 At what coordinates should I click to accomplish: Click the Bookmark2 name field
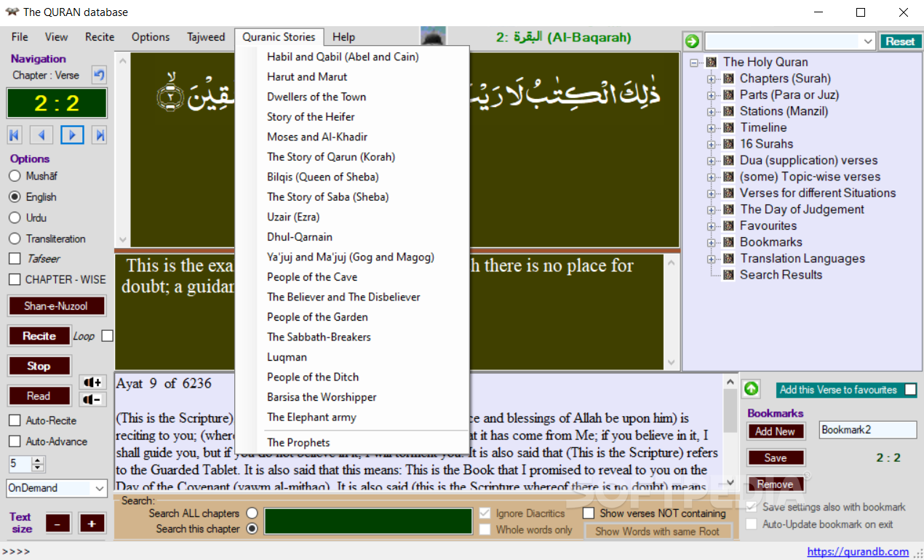(x=867, y=430)
